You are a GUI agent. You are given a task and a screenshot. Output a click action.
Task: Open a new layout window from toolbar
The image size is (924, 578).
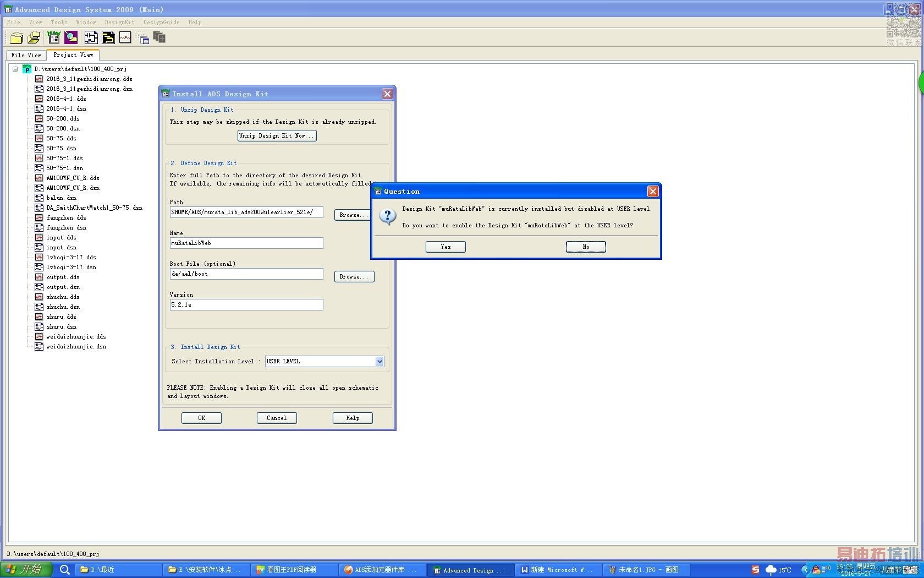[108, 37]
